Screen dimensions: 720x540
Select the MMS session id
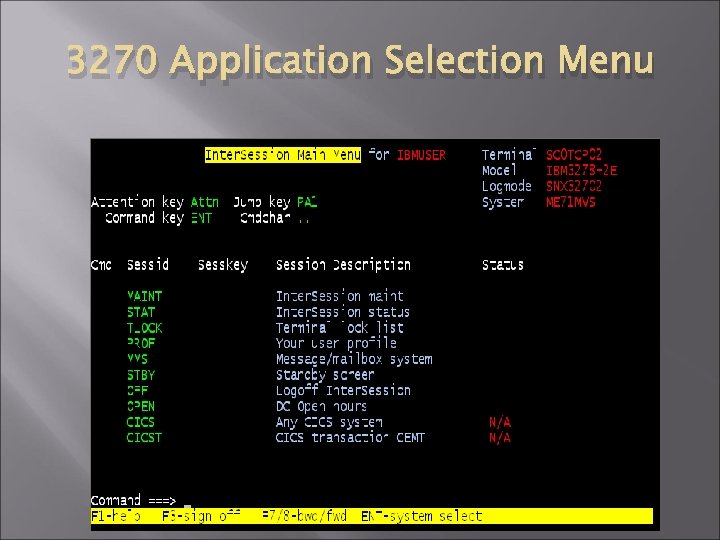click(137, 359)
